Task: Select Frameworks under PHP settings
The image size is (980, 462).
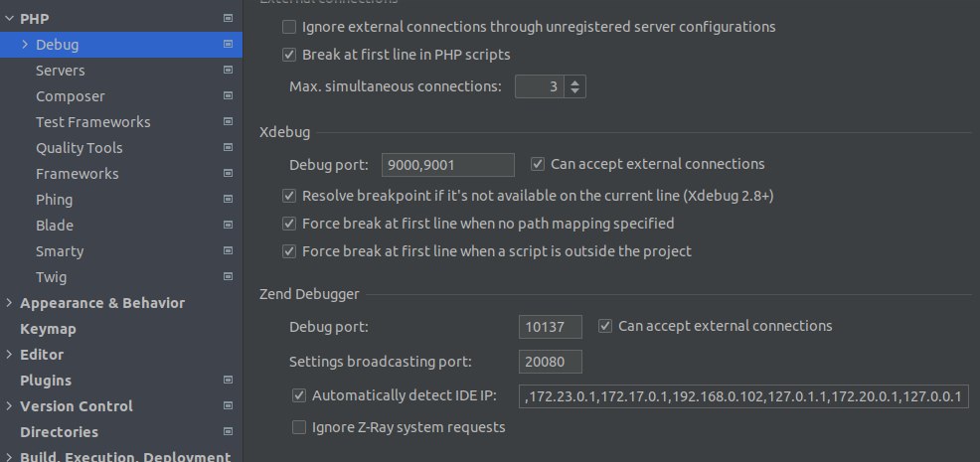Action: (x=77, y=173)
